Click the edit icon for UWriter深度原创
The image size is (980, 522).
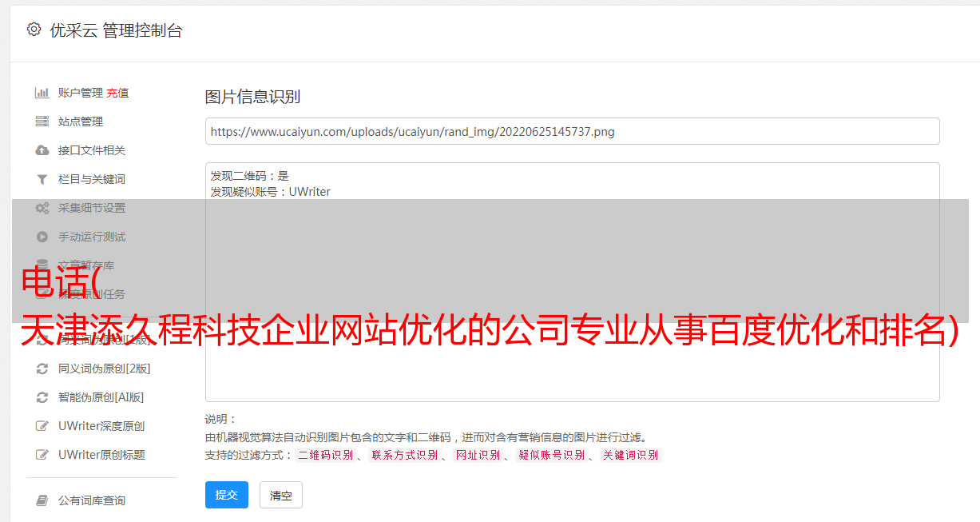coord(42,426)
